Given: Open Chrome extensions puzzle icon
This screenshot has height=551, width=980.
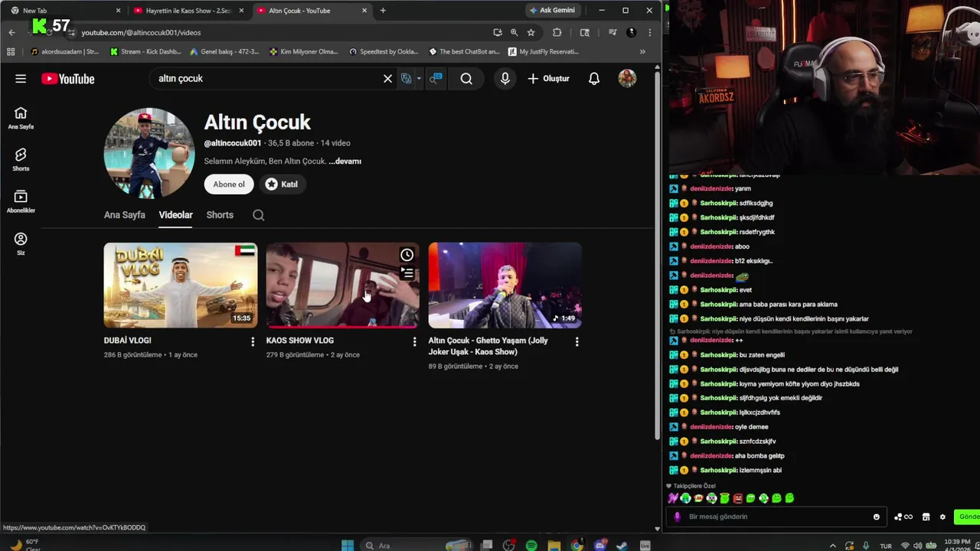Looking at the screenshot, I should point(557,32).
